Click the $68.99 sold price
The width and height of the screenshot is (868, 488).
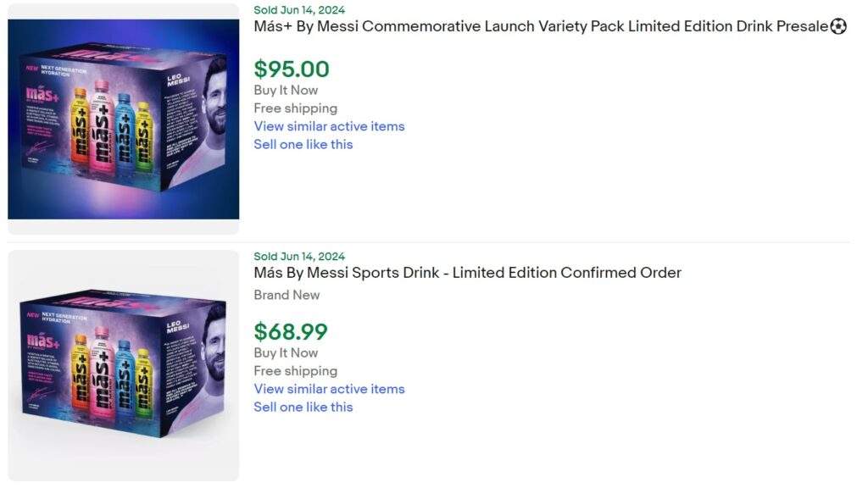(x=290, y=331)
